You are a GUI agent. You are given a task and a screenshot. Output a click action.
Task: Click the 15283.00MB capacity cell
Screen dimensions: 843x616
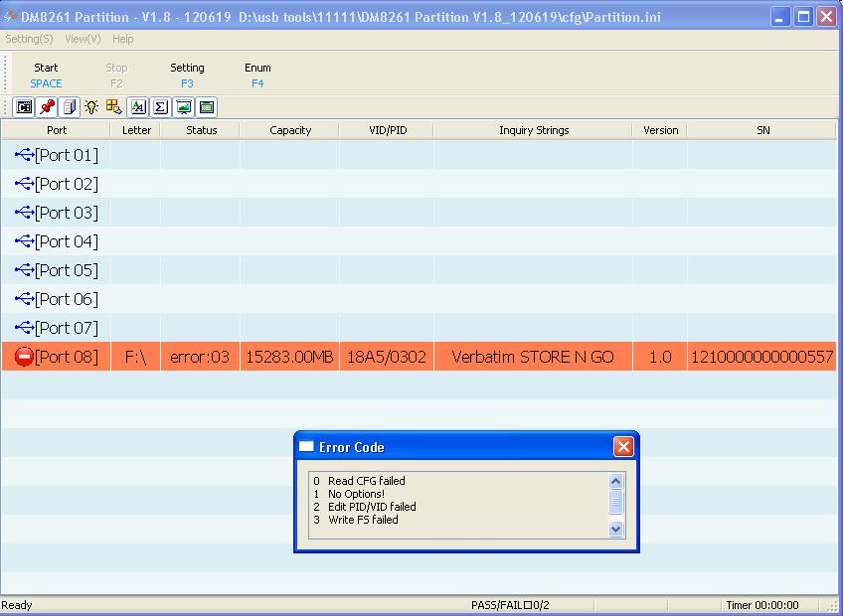290,357
